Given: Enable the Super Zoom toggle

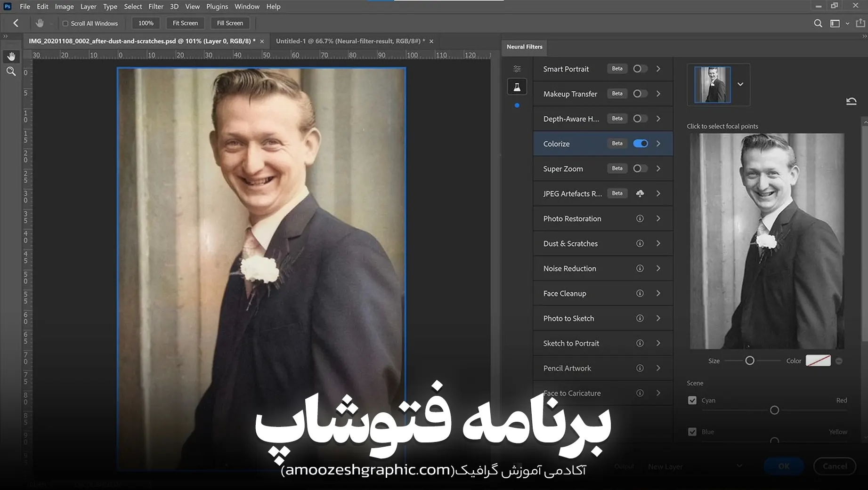Looking at the screenshot, I should [x=640, y=169].
